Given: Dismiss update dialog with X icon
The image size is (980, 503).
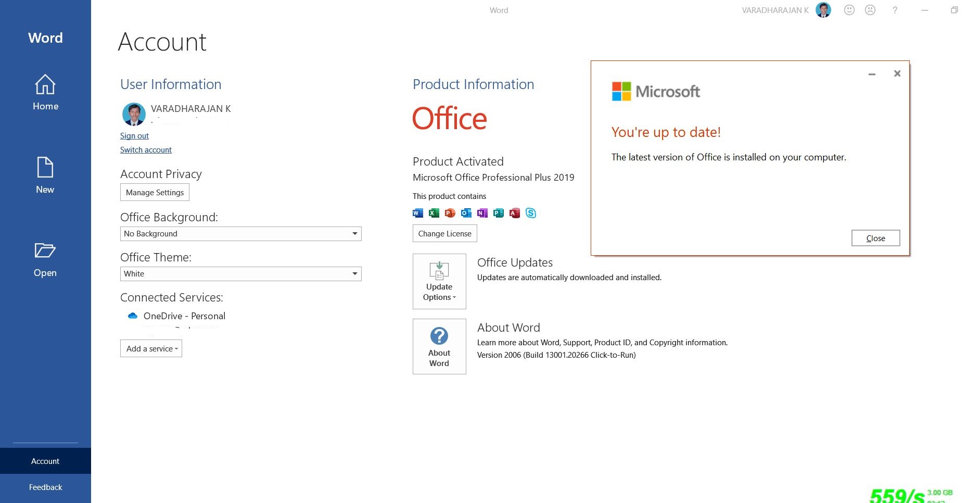Looking at the screenshot, I should pos(897,73).
